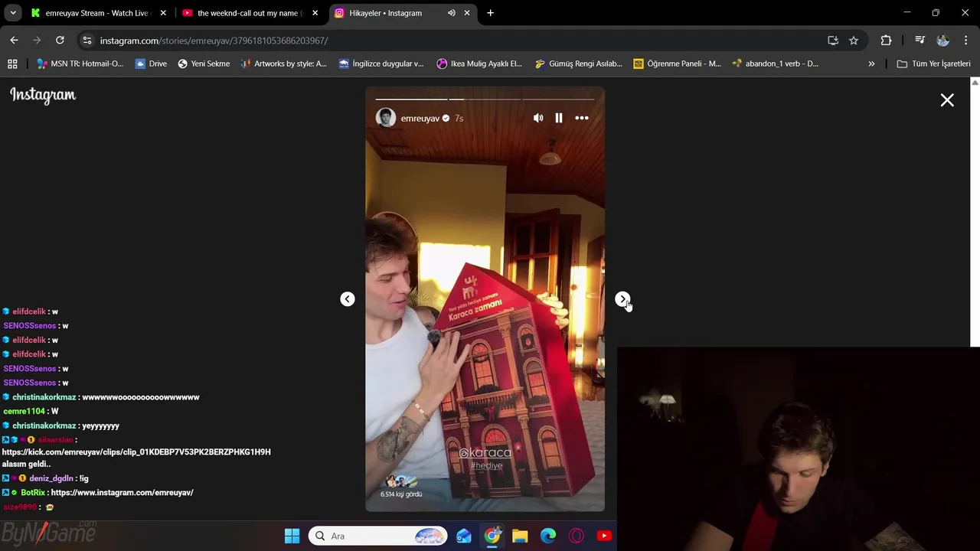Open Yeni Sekme bookmark
980x551 pixels.
204,64
